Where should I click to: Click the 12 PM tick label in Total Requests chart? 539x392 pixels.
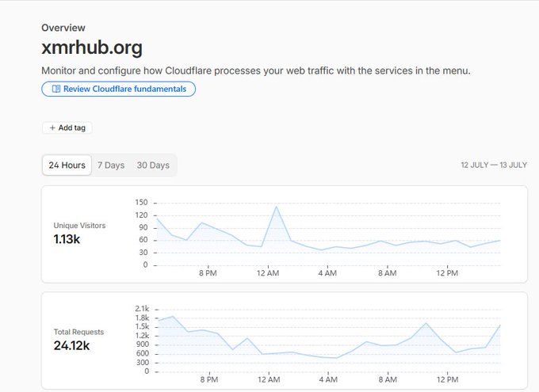coord(448,379)
